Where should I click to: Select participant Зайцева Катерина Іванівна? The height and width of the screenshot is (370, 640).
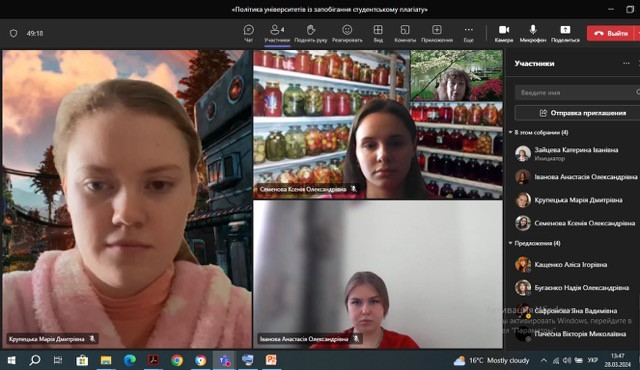coord(576,154)
